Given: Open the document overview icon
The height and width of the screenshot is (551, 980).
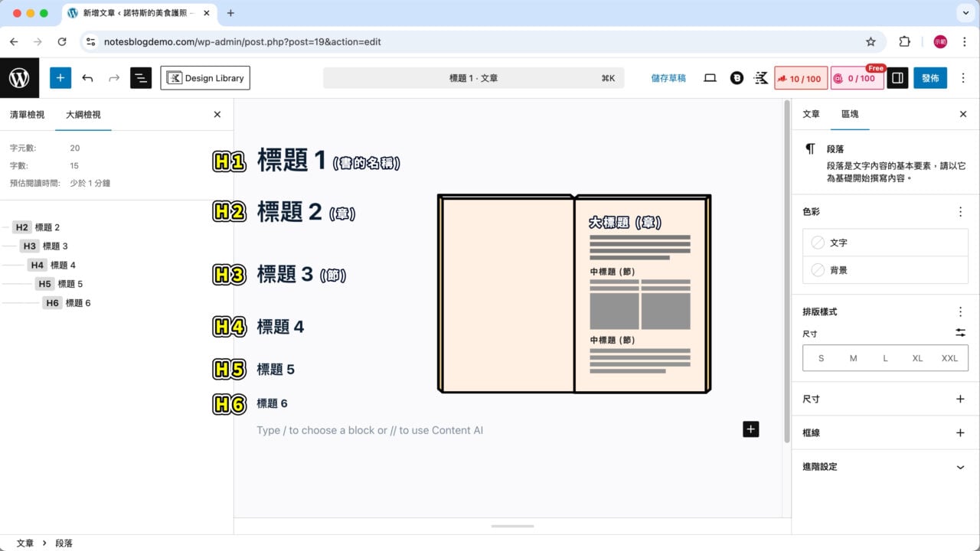Looking at the screenshot, I should point(141,77).
